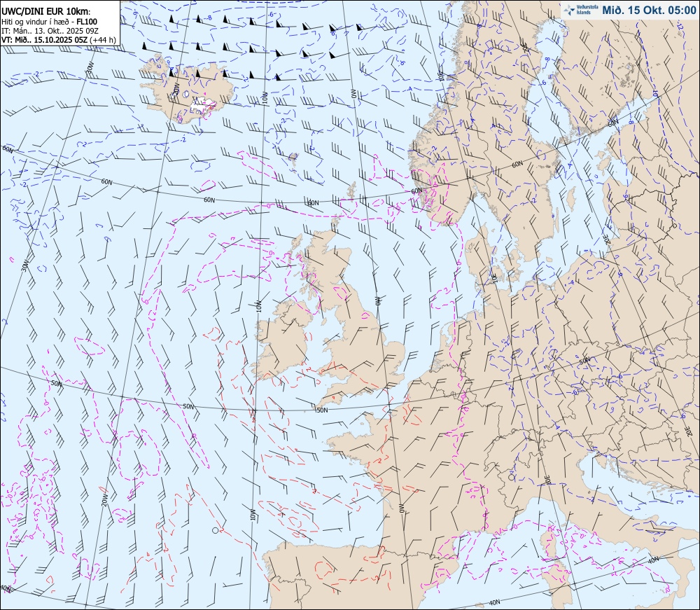Click the 'VT: Mið.. 15.10.2025 05Z (+44 h)' line

click(59, 40)
